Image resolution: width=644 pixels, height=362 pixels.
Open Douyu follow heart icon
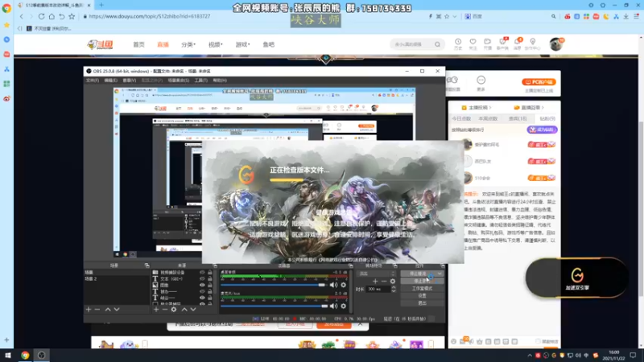473,42
